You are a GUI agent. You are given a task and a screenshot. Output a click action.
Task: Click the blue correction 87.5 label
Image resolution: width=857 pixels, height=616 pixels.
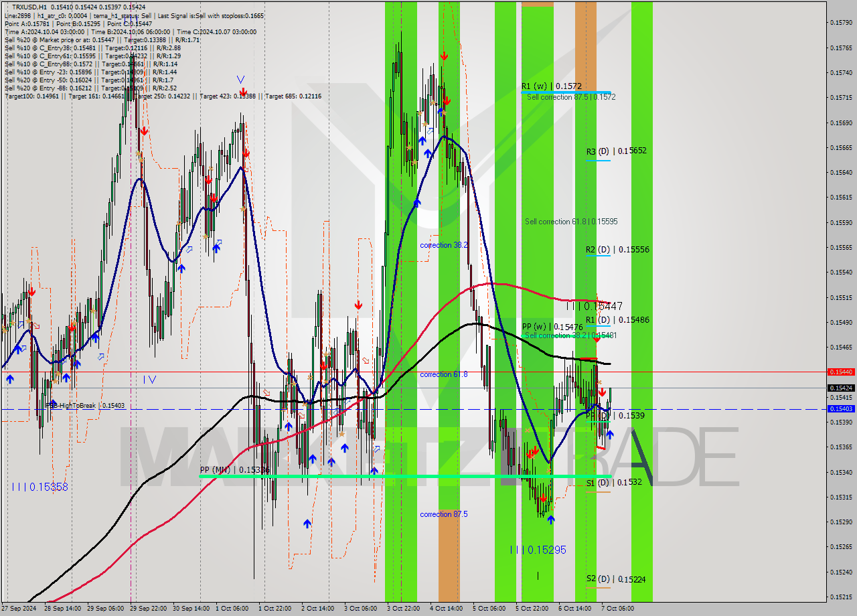[x=444, y=514]
